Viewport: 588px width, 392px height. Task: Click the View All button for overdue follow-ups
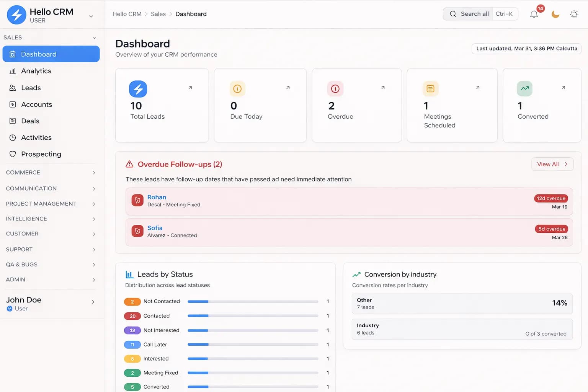pos(552,164)
